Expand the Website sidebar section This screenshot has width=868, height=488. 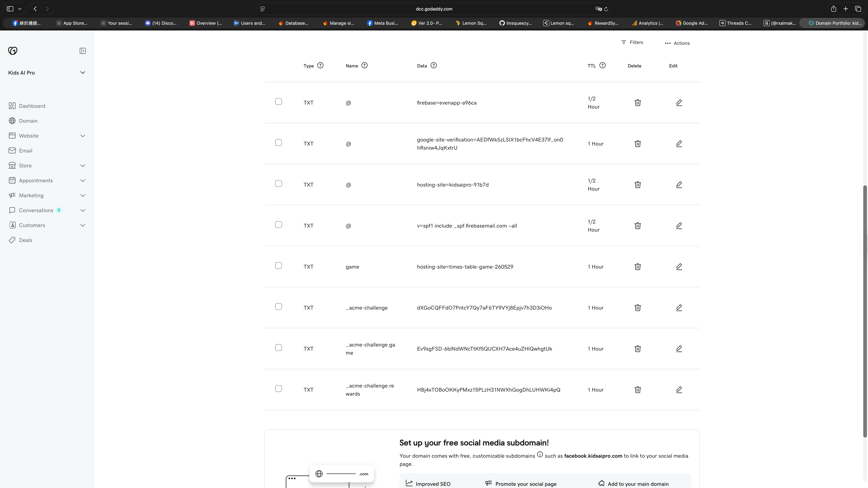pos(83,136)
